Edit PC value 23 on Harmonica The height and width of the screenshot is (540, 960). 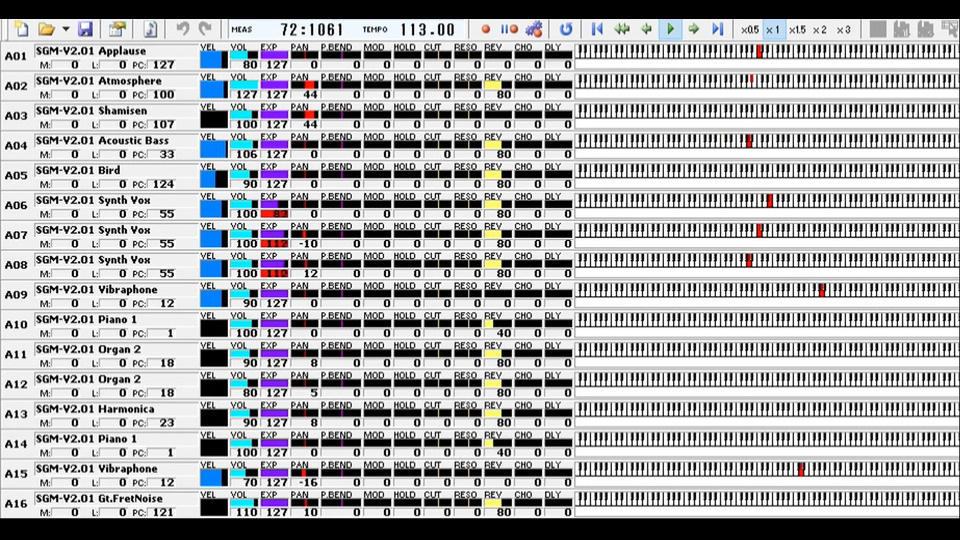point(162,422)
